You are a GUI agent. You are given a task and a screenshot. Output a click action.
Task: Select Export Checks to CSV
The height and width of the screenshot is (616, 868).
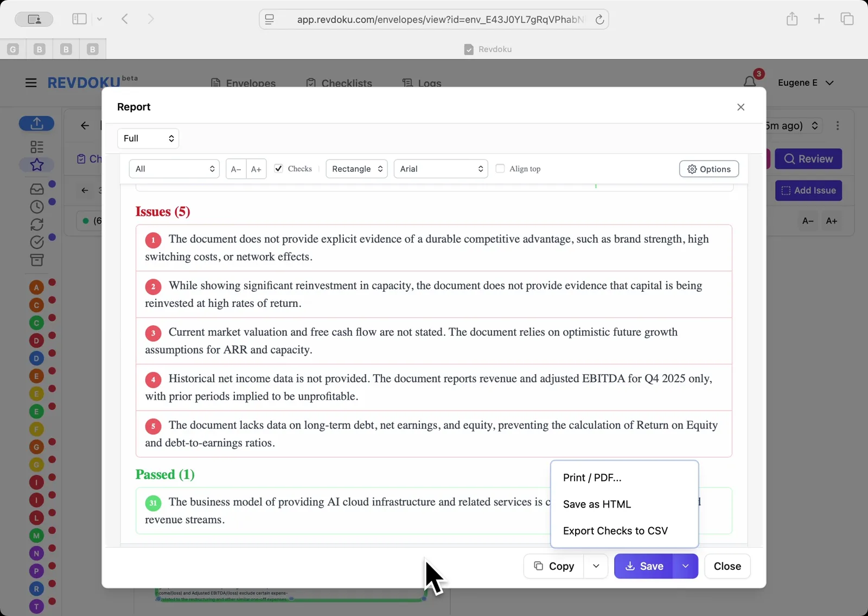click(x=615, y=531)
